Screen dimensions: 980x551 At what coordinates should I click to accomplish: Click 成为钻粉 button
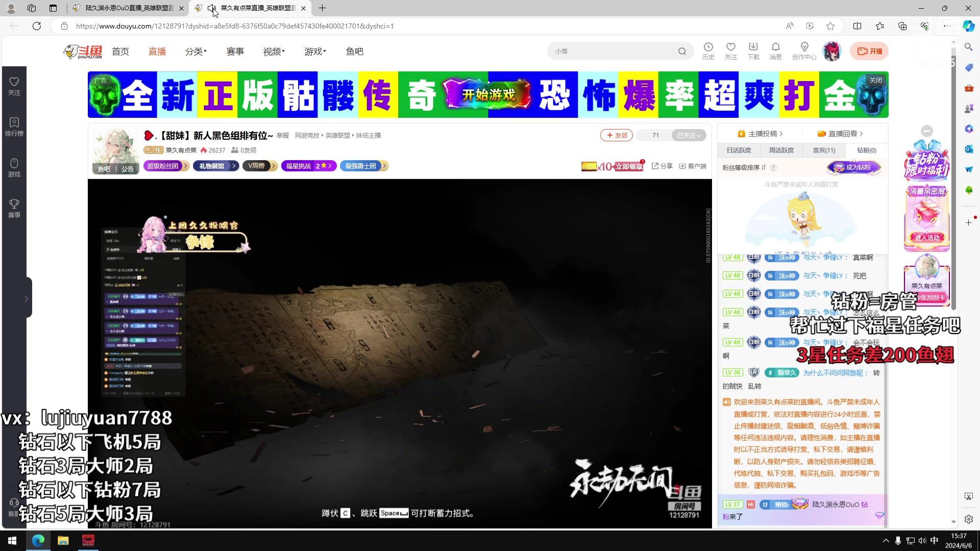click(x=853, y=167)
